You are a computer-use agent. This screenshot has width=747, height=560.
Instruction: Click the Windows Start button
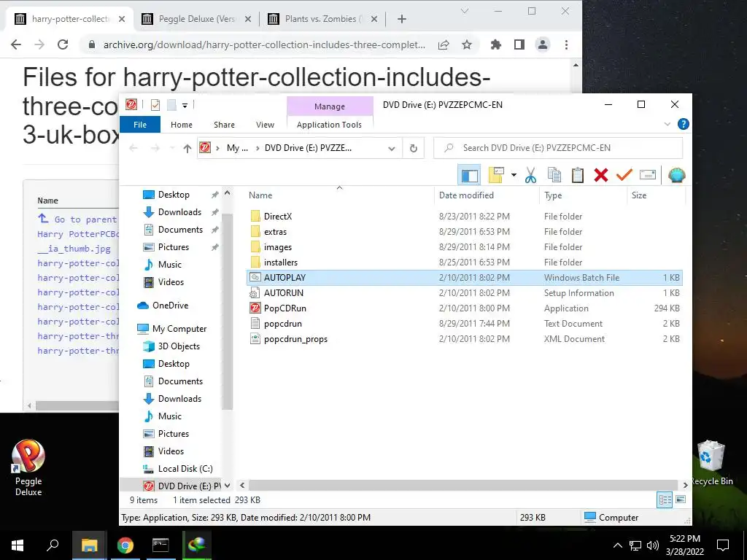18,545
